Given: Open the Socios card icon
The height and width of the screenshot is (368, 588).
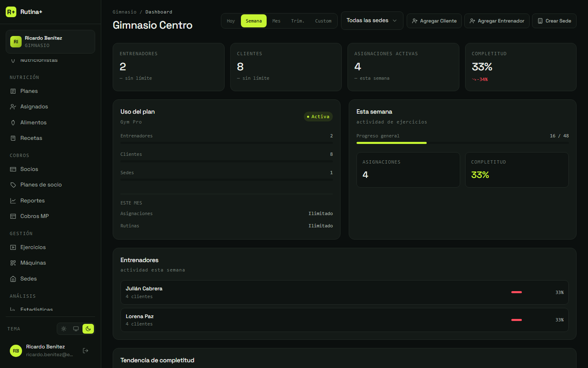Looking at the screenshot, I should pyautogui.click(x=13, y=169).
